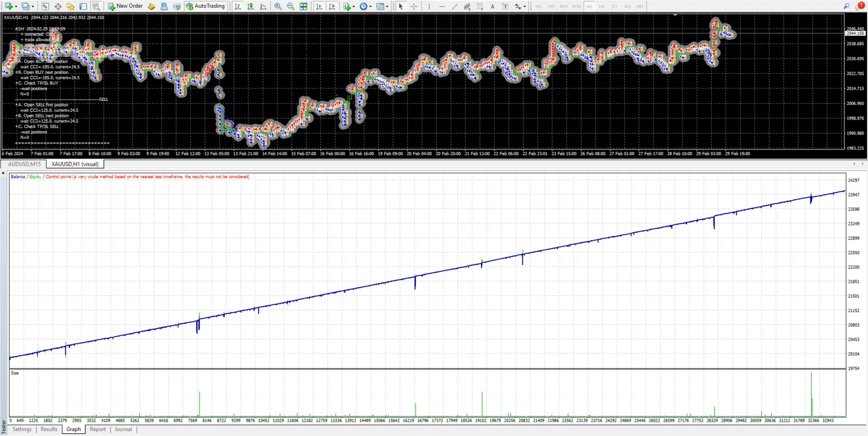The image size is (868, 436).
Task: Close the Strategy Tester panel
Action: tap(3, 173)
